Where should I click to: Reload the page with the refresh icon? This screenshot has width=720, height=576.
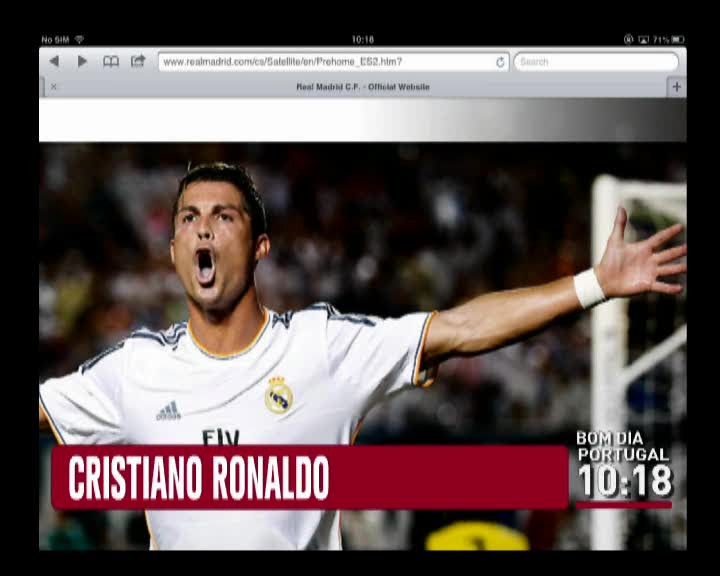[500, 62]
